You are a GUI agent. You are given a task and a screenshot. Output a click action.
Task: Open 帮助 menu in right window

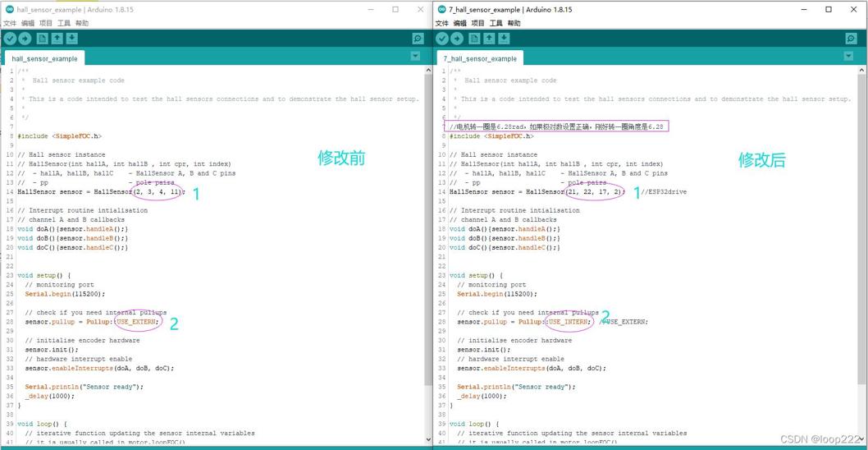tap(514, 23)
